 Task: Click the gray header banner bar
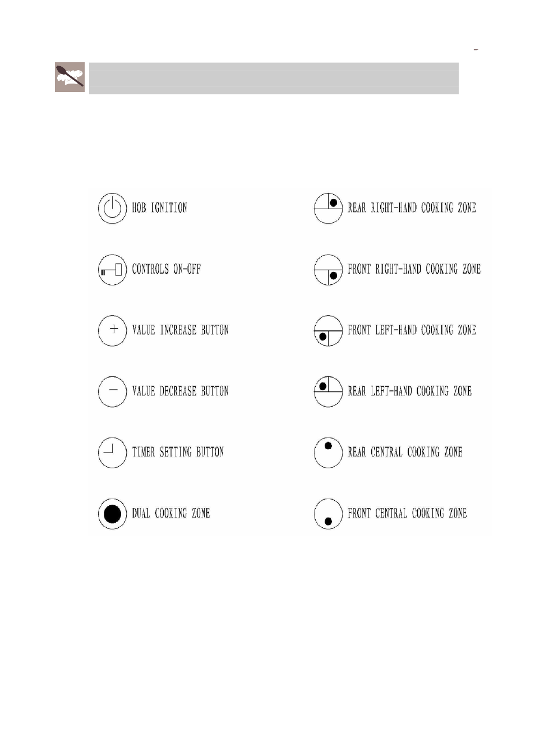274,78
